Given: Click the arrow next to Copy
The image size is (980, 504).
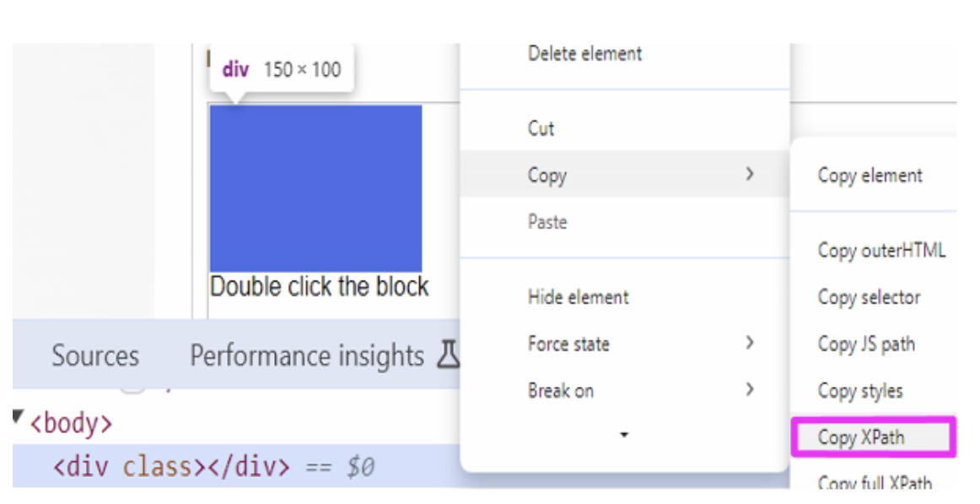Looking at the screenshot, I should pyautogui.click(x=749, y=174).
